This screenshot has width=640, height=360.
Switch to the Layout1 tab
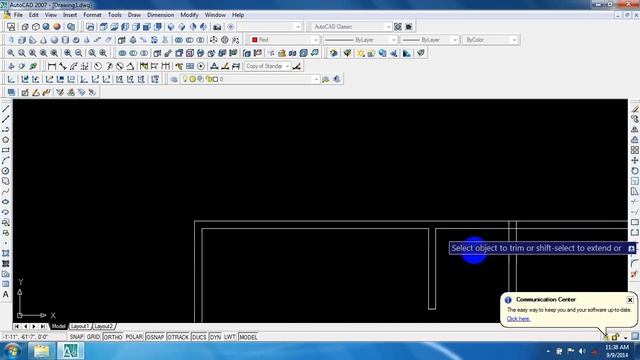click(x=80, y=327)
